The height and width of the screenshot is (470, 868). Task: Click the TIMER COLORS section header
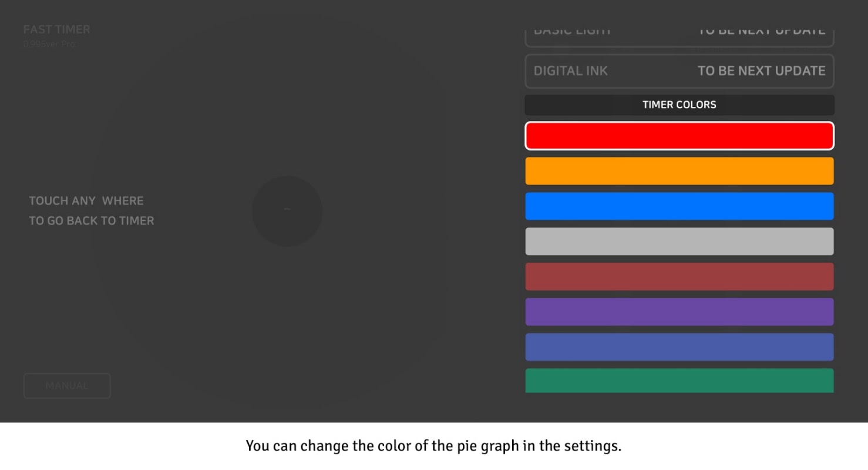click(x=679, y=105)
